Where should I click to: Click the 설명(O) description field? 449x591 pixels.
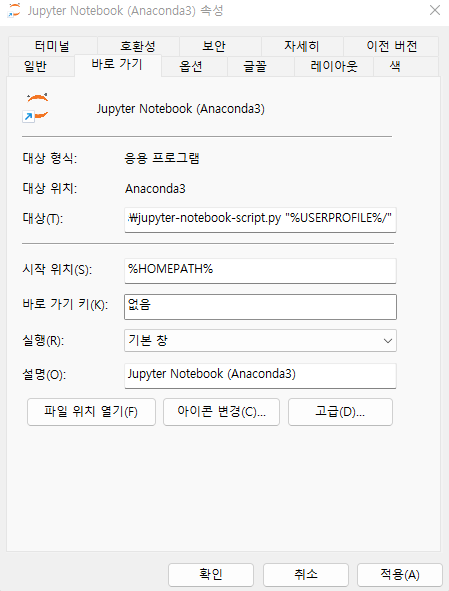(260, 375)
